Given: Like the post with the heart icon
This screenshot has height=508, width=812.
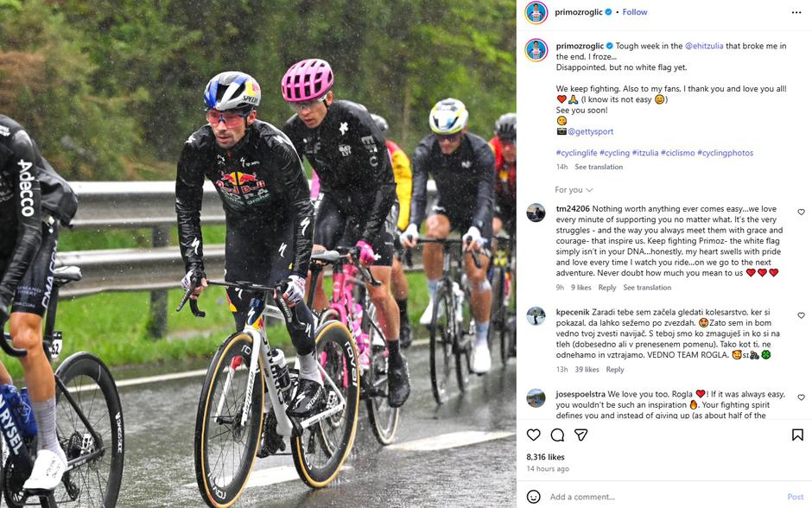Looking at the screenshot, I should pyautogui.click(x=533, y=435).
